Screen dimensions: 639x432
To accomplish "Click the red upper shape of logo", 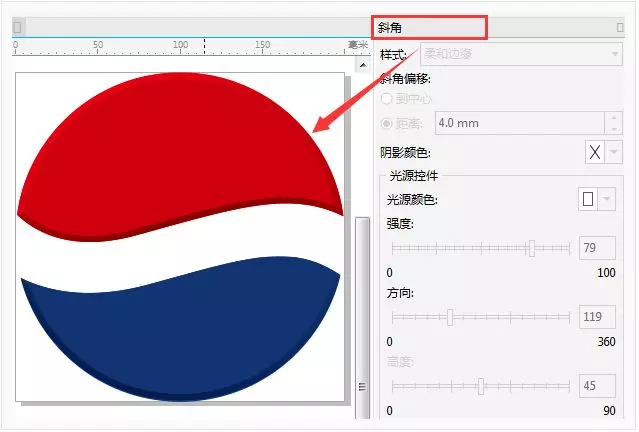I will [179, 157].
